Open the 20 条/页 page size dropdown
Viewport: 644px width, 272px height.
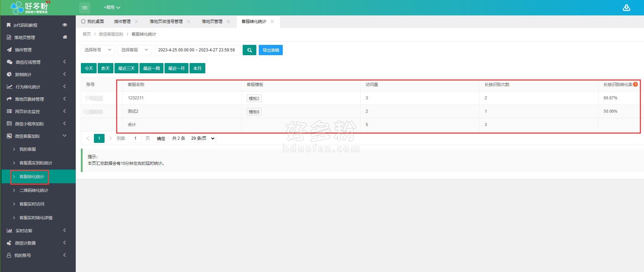point(203,138)
